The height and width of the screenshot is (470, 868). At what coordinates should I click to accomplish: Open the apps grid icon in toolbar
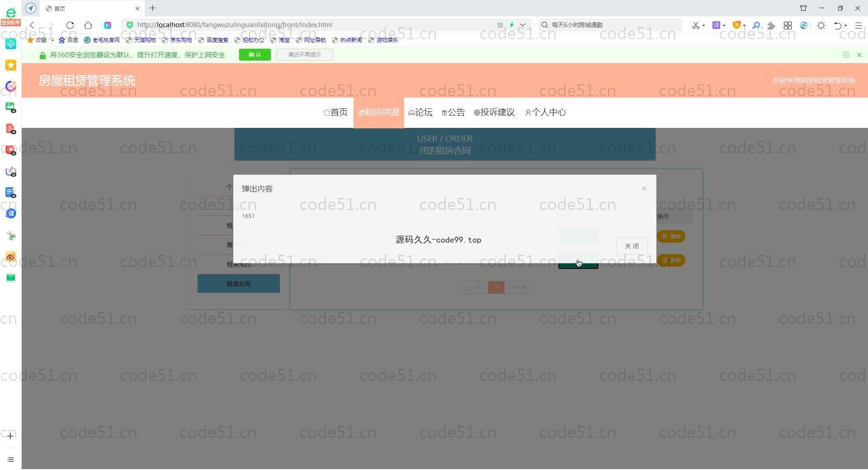coord(788,26)
